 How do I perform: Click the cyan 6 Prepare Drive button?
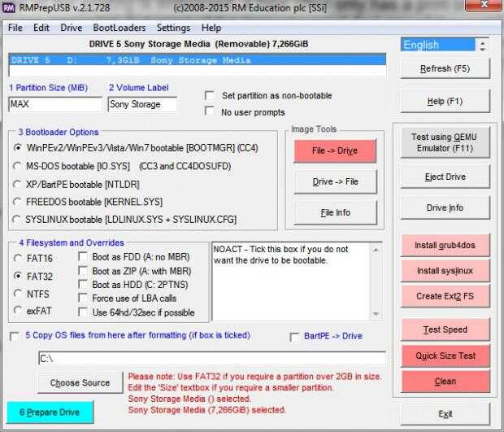click(50, 412)
